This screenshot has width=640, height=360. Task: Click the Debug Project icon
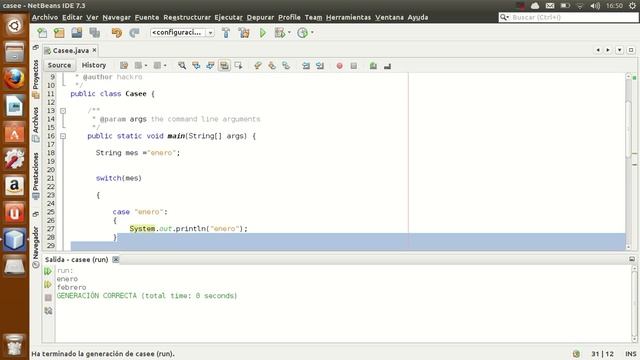click(x=280, y=33)
